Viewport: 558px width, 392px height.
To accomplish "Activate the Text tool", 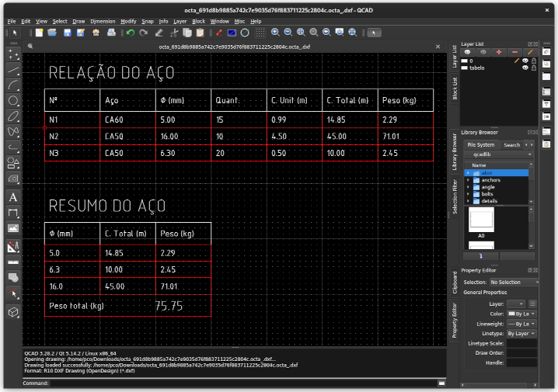I will 13,197.
